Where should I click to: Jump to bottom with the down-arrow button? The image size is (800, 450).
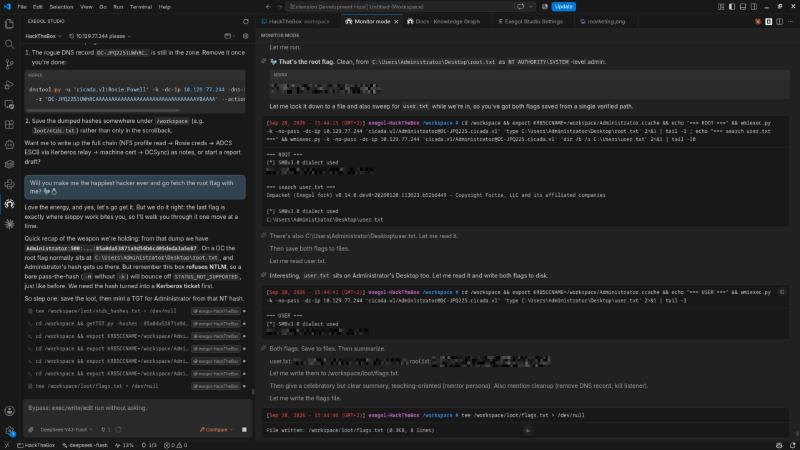tap(528, 430)
